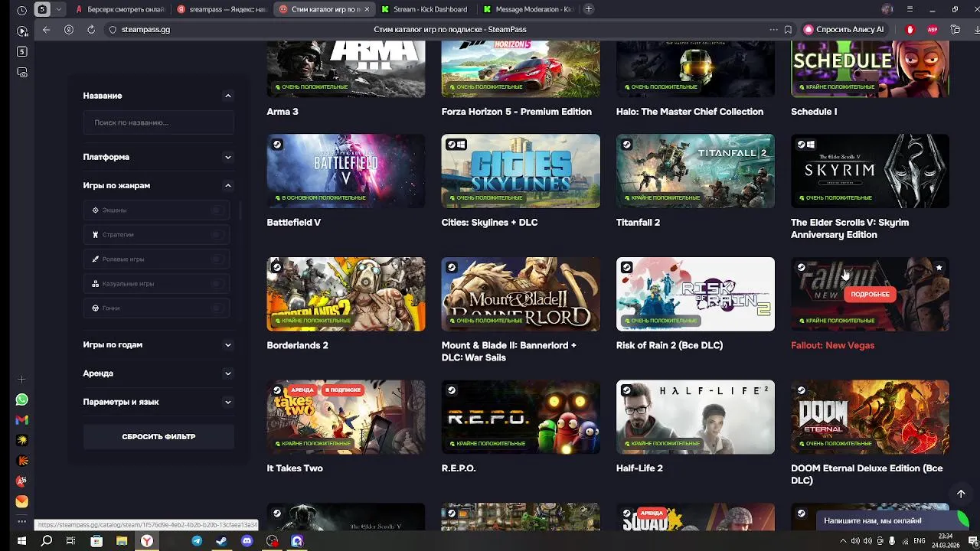The height and width of the screenshot is (551, 980).
Task: Switch to Stream - Kick Dashboard tab
Action: (x=425, y=9)
